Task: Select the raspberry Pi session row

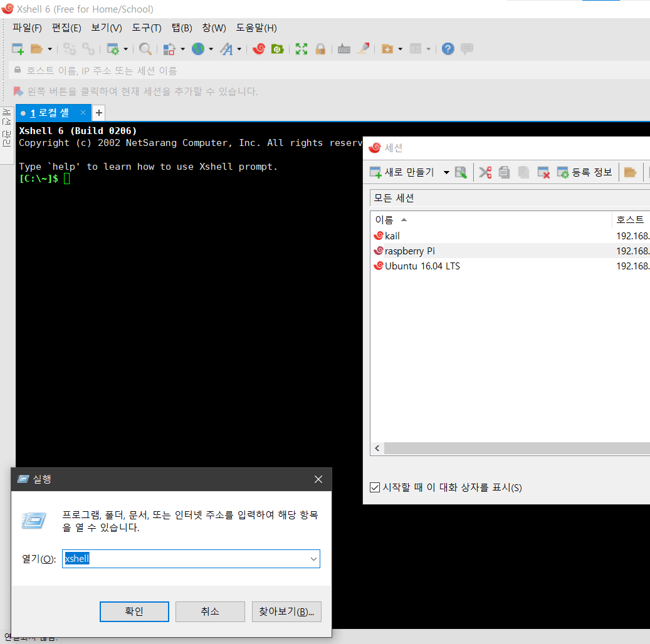Action: pos(510,251)
